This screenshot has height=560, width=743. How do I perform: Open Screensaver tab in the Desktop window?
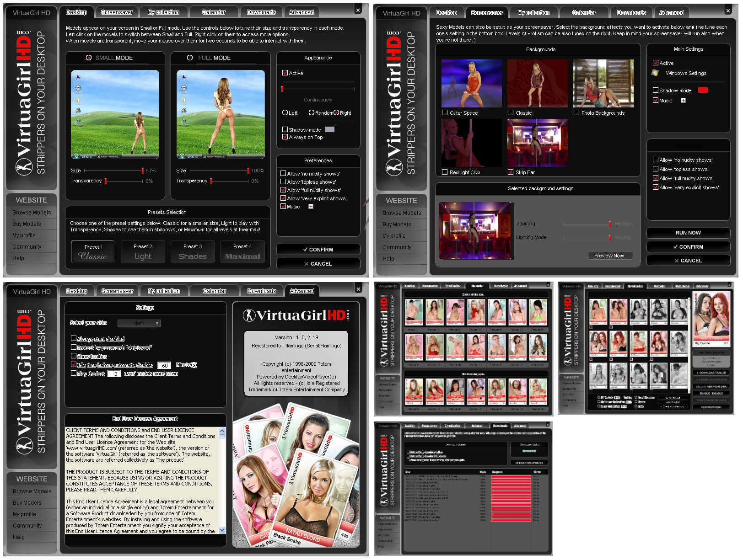pyautogui.click(x=117, y=12)
